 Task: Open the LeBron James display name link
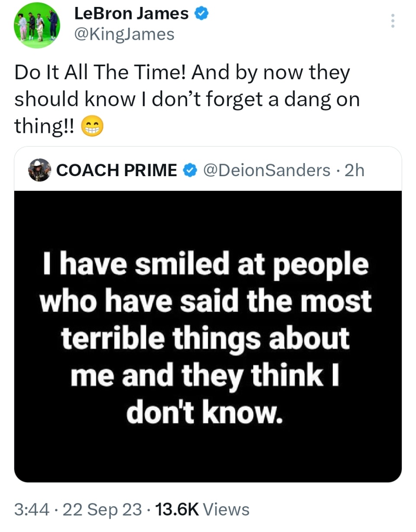pyautogui.click(x=131, y=14)
